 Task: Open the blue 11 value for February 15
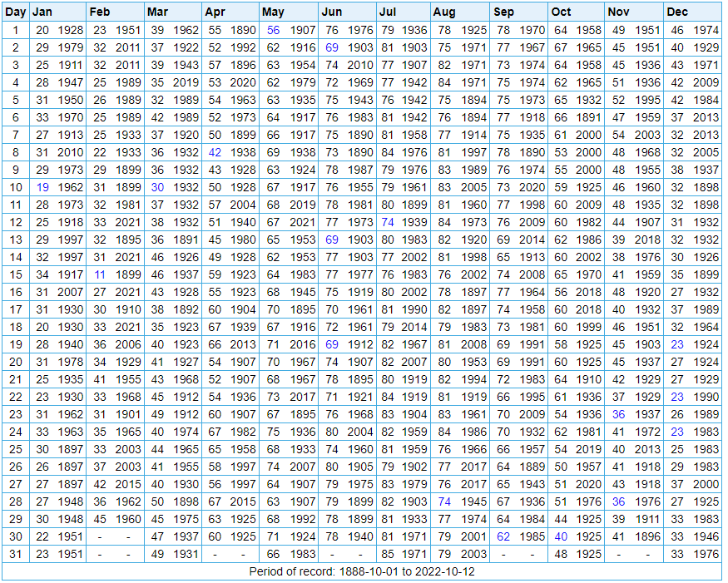click(100, 274)
